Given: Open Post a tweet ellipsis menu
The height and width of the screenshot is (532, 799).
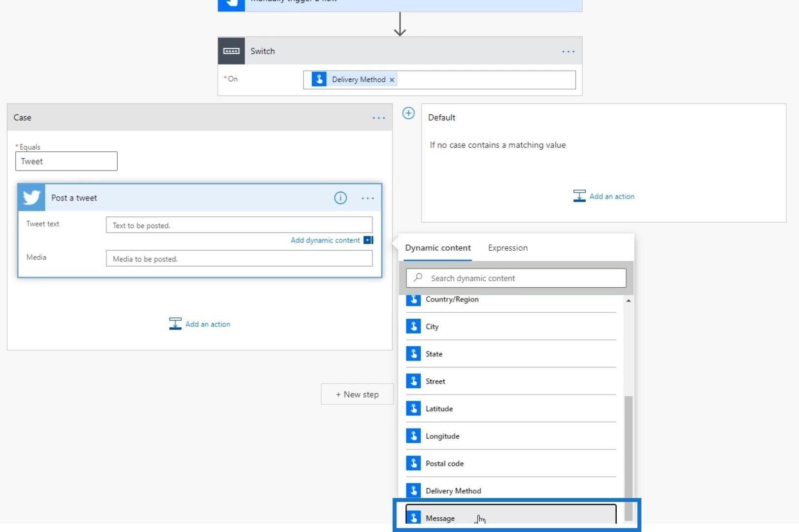Looking at the screenshot, I should pos(367,198).
